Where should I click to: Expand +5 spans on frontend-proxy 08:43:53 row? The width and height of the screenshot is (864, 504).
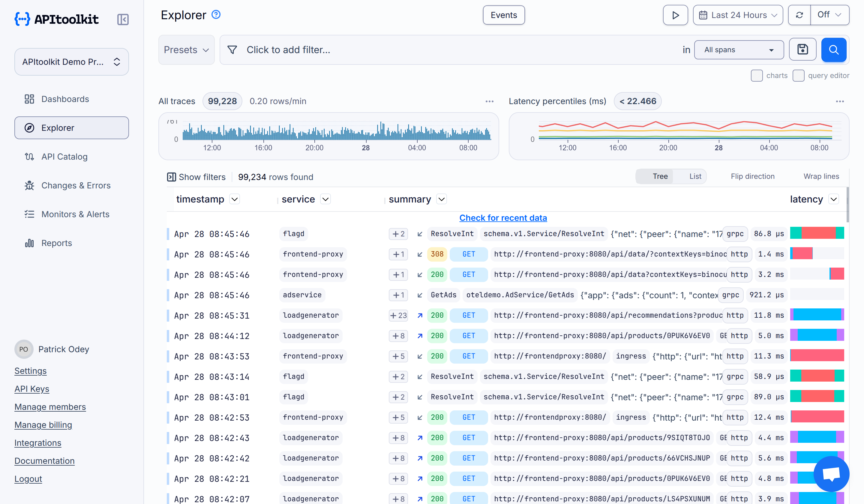tap(398, 356)
